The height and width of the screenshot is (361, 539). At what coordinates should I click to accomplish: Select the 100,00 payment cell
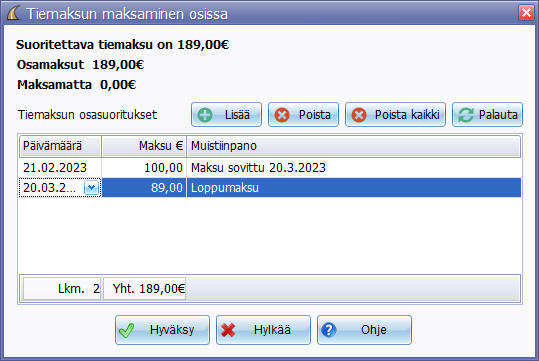point(144,168)
